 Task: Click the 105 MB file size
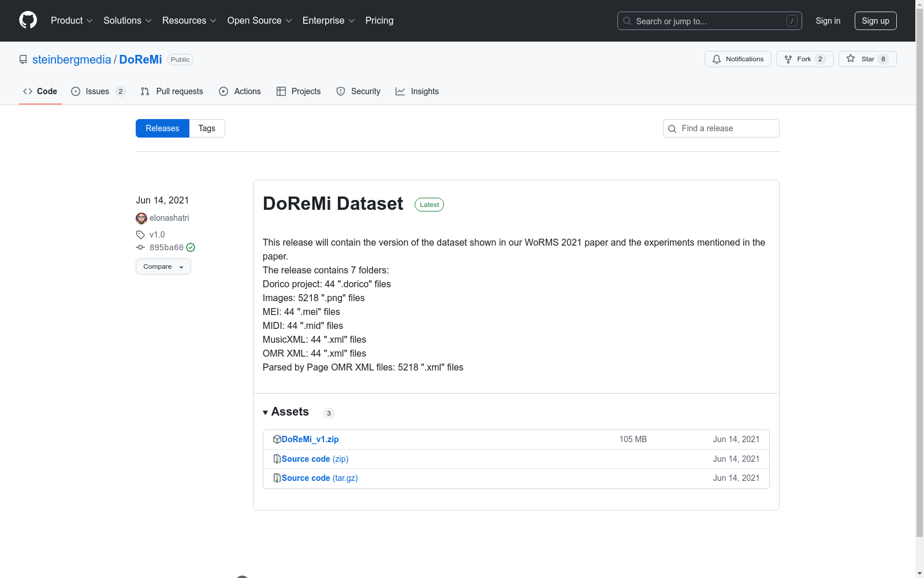633,439
